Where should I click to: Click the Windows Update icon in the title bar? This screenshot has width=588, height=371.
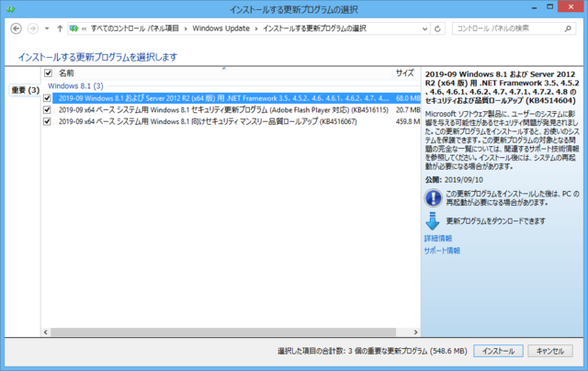coord(10,9)
